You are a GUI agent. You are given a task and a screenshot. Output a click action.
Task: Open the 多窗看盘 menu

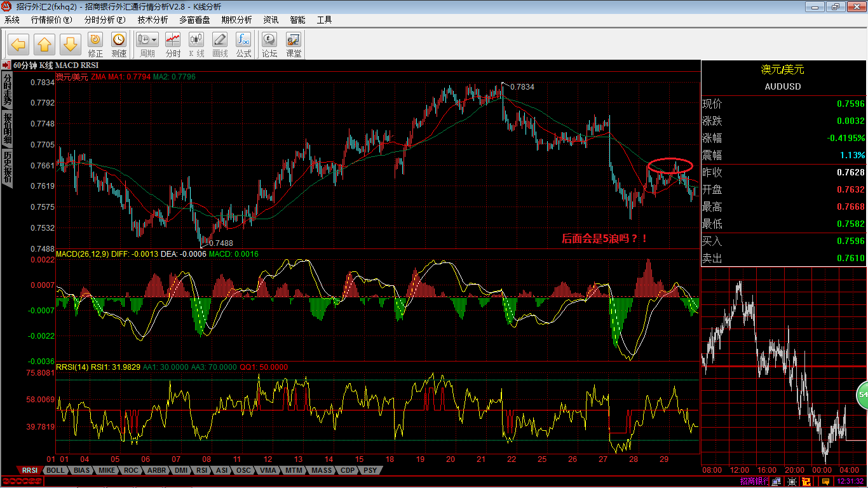(194, 20)
